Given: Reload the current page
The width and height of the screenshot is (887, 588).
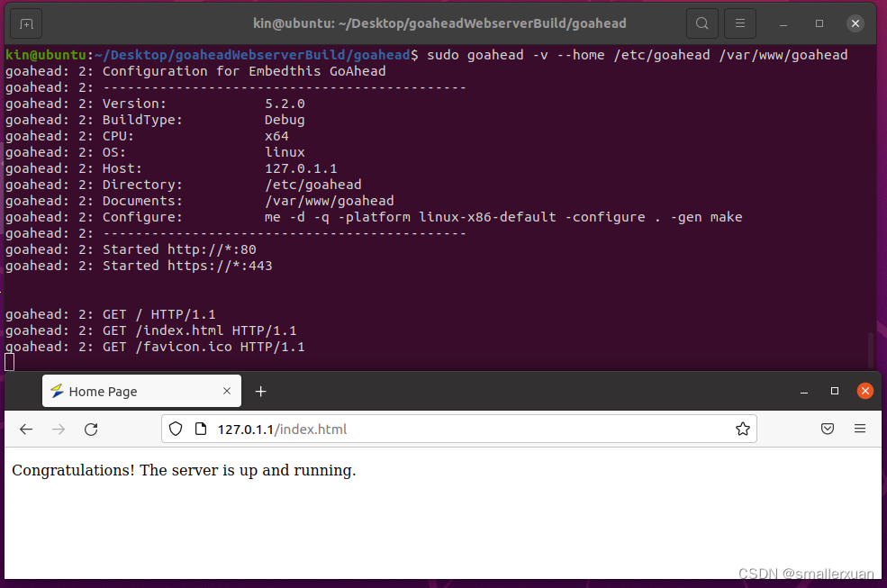Looking at the screenshot, I should tap(91, 430).
